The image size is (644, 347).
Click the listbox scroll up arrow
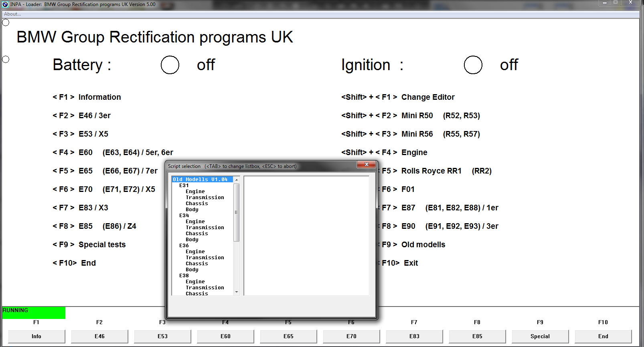tap(237, 180)
